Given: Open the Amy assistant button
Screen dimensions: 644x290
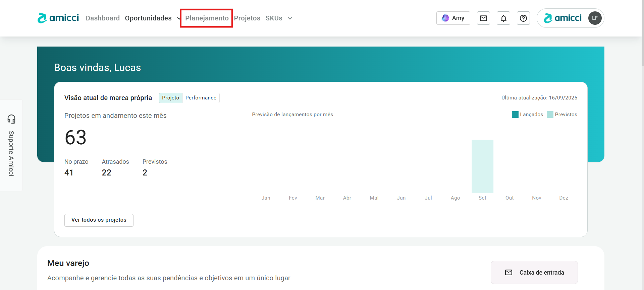Looking at the screenshot, I should (453, 18).
